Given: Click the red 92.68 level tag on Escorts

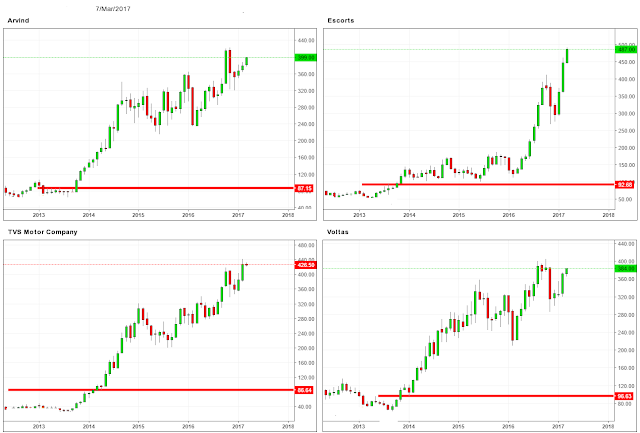Looking at the screenshot, I should pos(625,185).
